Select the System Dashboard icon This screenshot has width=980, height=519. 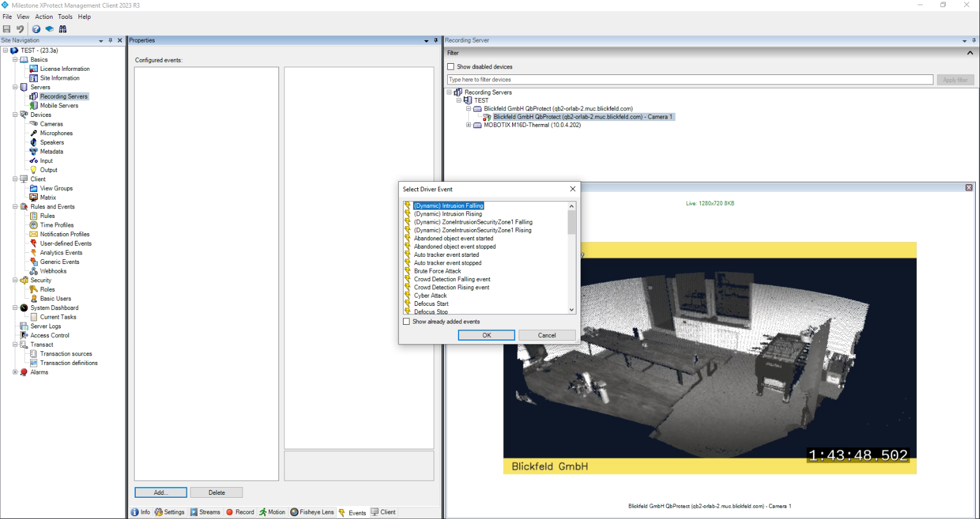(x=24, y=308)
